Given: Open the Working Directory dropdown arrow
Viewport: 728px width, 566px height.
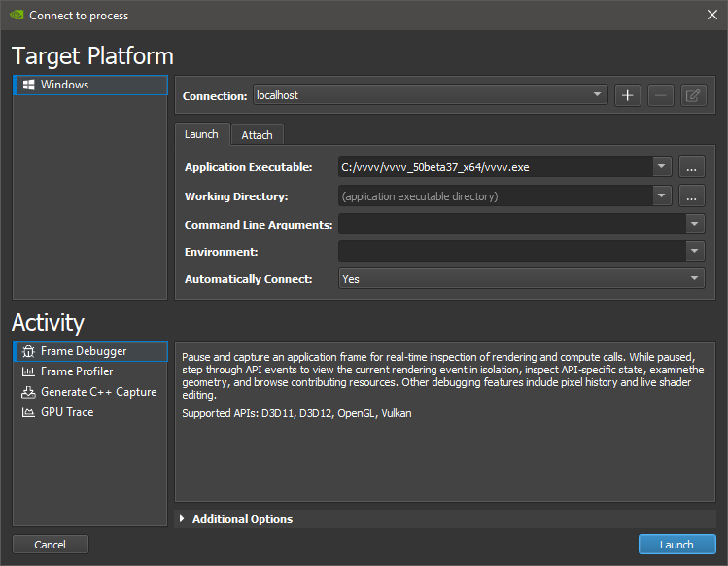Looking at the screenshot, I should click(x=662, y=196).
